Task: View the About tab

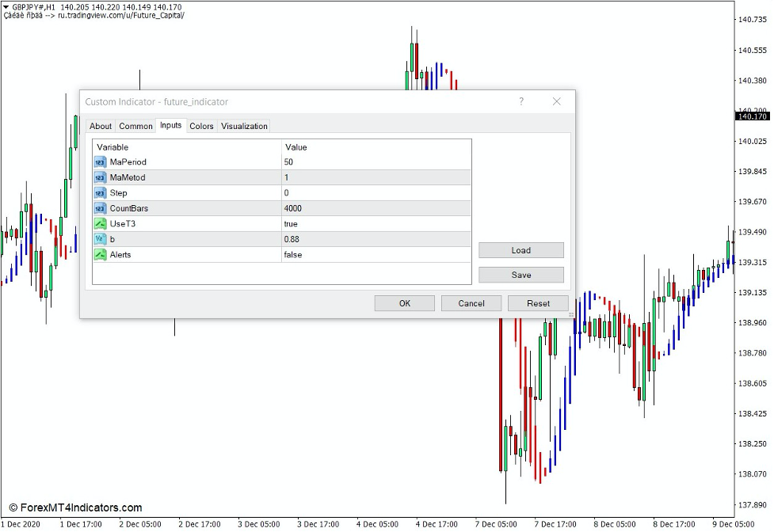Action: [x=101, y=126]
